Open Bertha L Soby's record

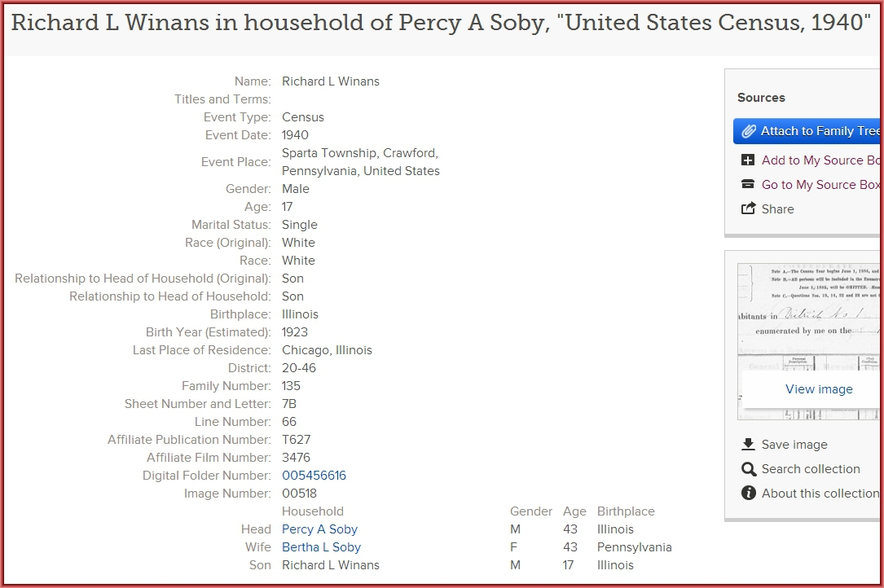tap(321, 547)
